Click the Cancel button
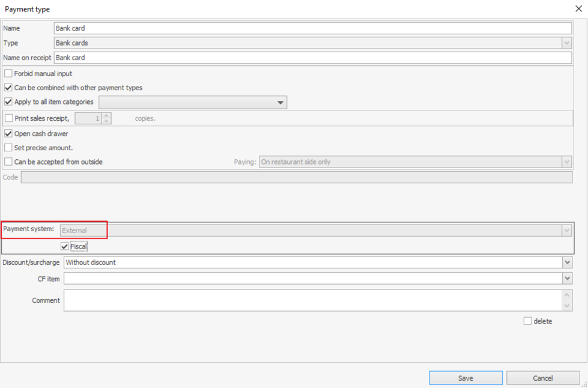Screen dimensions: 588x388 tap(542, 378)
